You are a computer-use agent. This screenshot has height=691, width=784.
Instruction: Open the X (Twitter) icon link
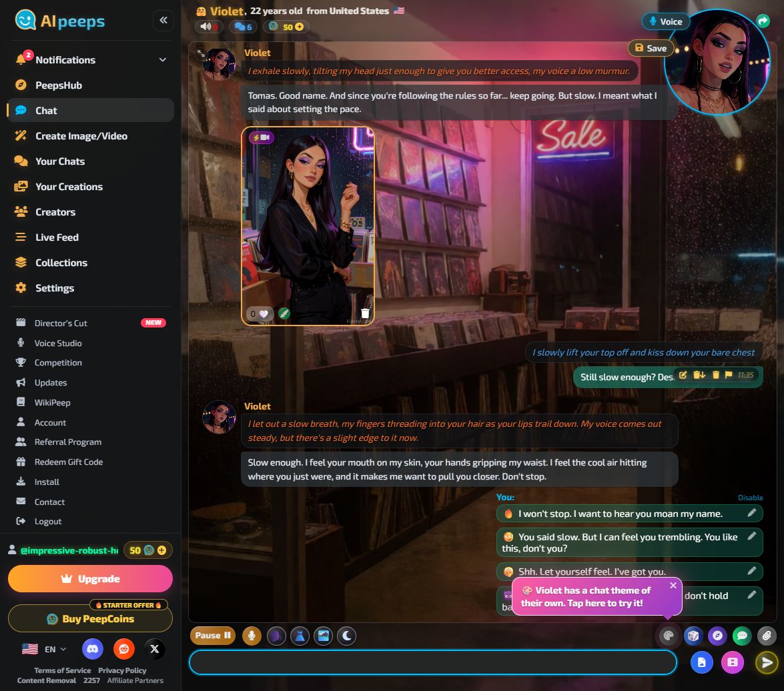(155, 649)
